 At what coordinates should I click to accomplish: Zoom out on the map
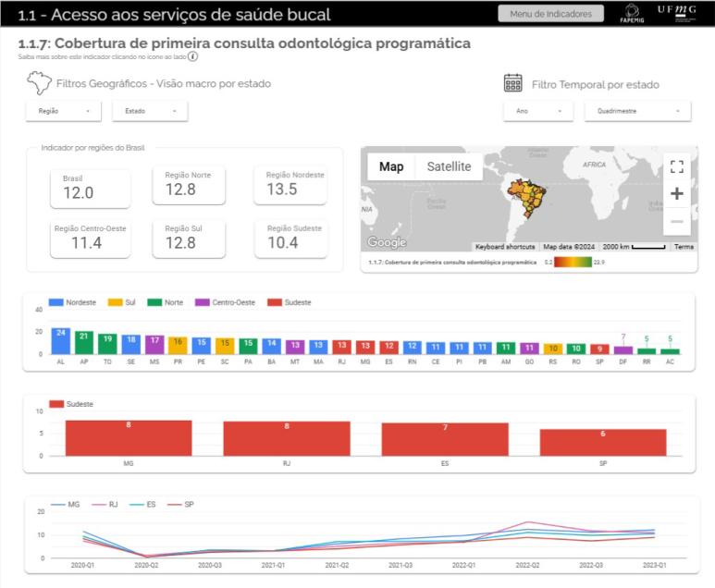click(676, 222)
